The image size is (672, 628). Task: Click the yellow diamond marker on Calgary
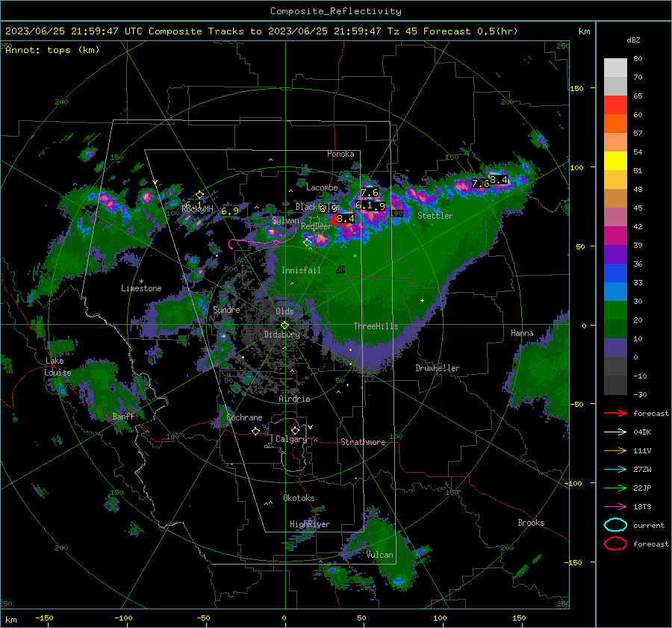[295, 430]
